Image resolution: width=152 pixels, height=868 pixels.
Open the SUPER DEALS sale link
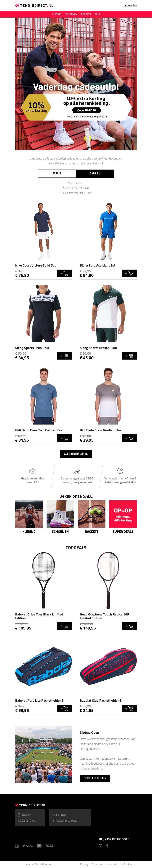click(123, 532)
